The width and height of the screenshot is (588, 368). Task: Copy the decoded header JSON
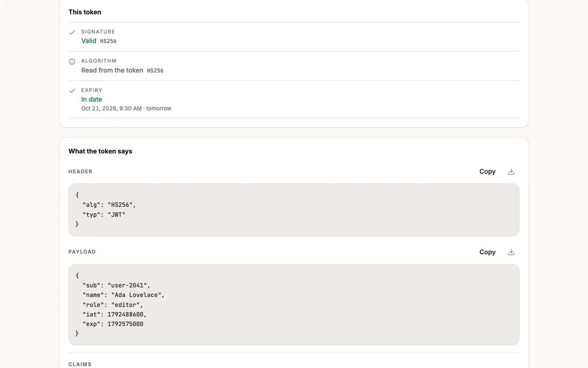tap(487, 171)
